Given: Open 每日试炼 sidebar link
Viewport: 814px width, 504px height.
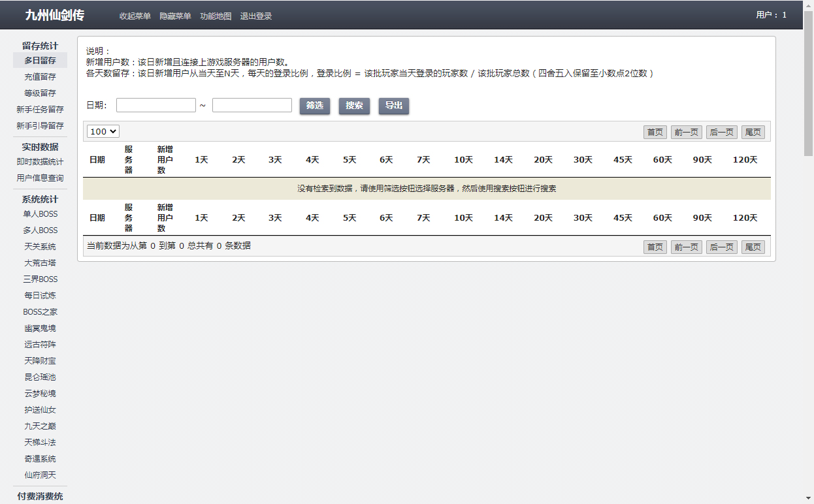Looking at the screenshot, I should click(x=40, y=295).
